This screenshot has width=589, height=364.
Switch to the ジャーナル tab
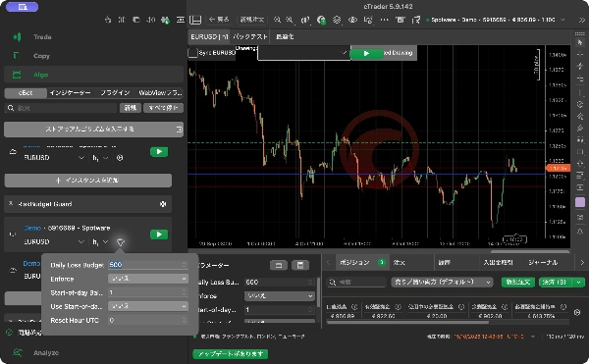pyautogui.click(x=543, y=262)
